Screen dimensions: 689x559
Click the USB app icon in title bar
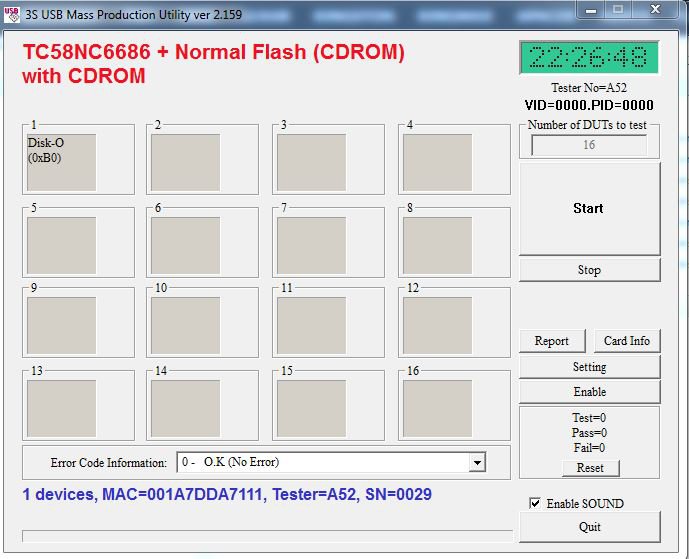point(11,15)
